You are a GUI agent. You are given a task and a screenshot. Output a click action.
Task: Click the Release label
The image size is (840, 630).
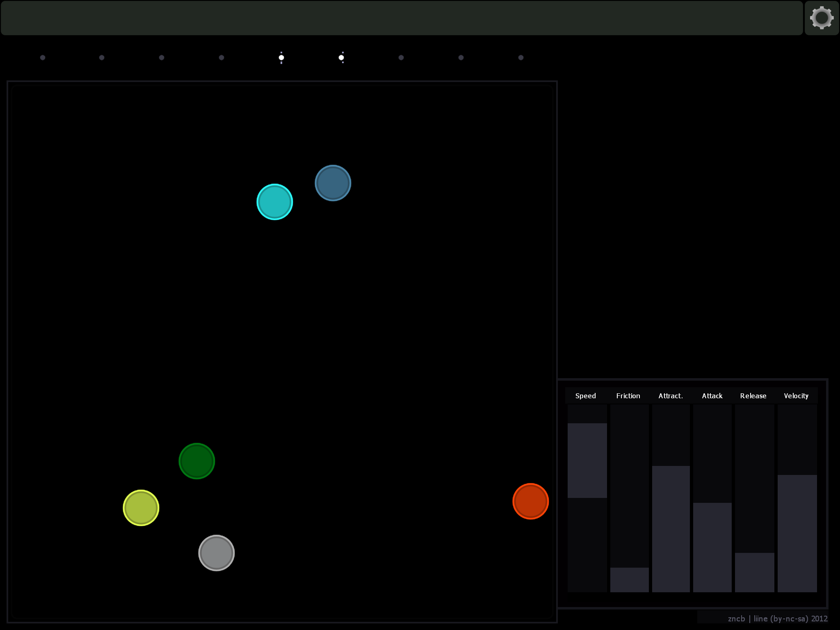point(753,396)
